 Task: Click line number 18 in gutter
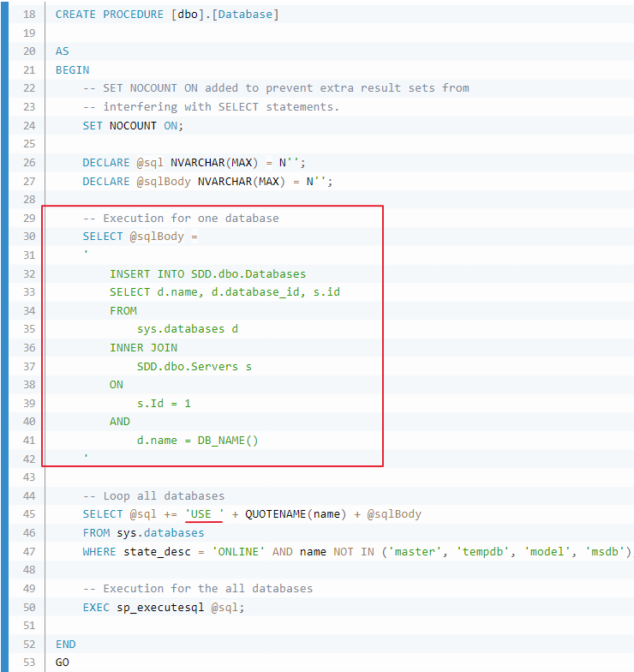(29, 14)
